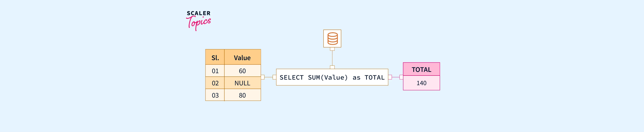Select the Sl. column header

(215, 58)
